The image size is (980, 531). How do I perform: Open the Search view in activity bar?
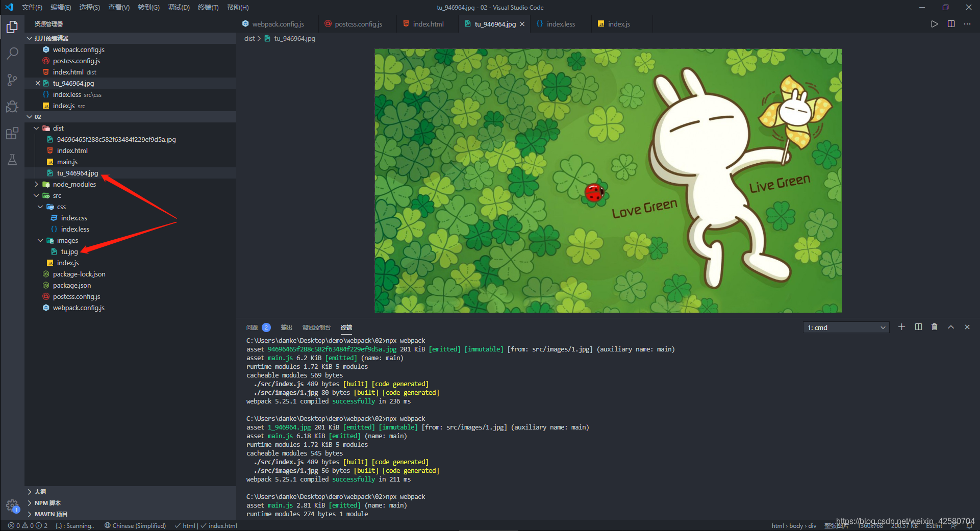tap(12, 53)
